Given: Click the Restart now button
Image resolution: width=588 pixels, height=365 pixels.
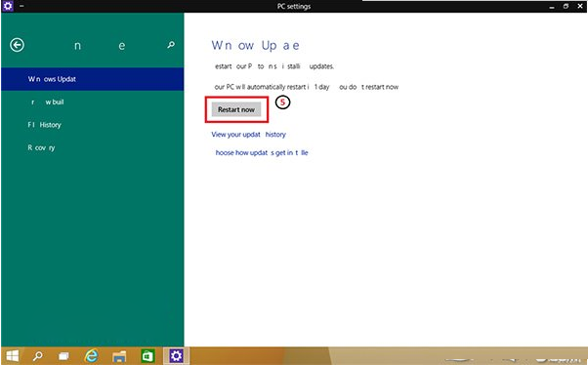Looking at the screenshot, I should pos(236,109).
